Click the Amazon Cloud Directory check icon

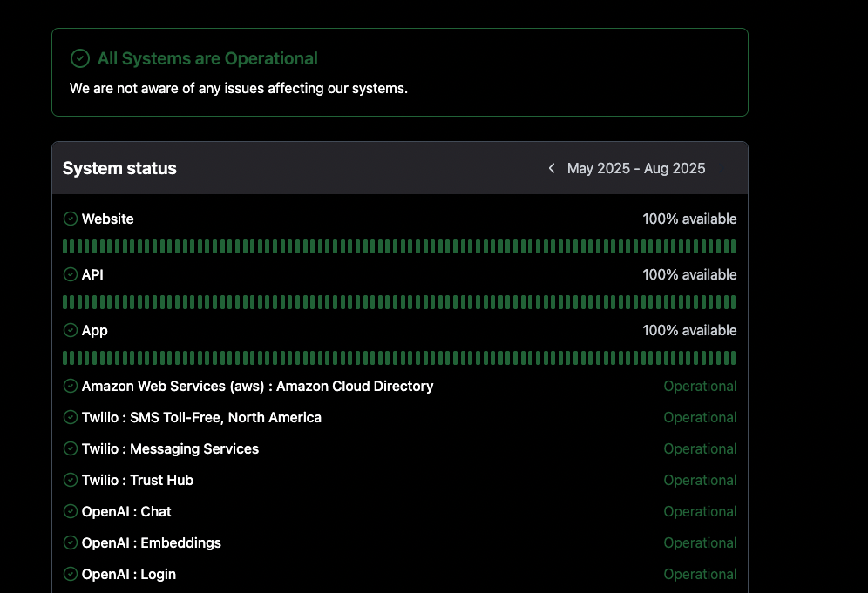(x=71, y=386)
